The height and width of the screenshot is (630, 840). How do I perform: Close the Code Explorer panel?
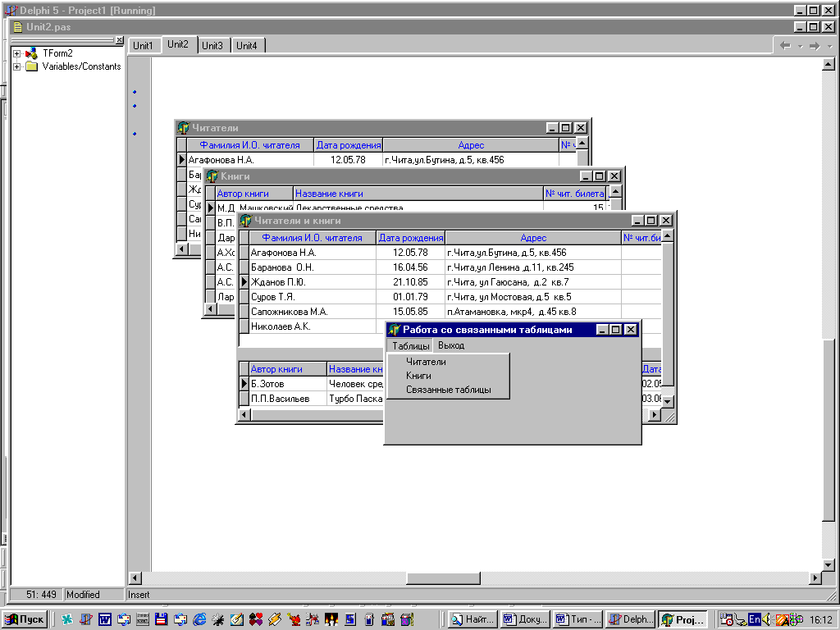point(120,40)
